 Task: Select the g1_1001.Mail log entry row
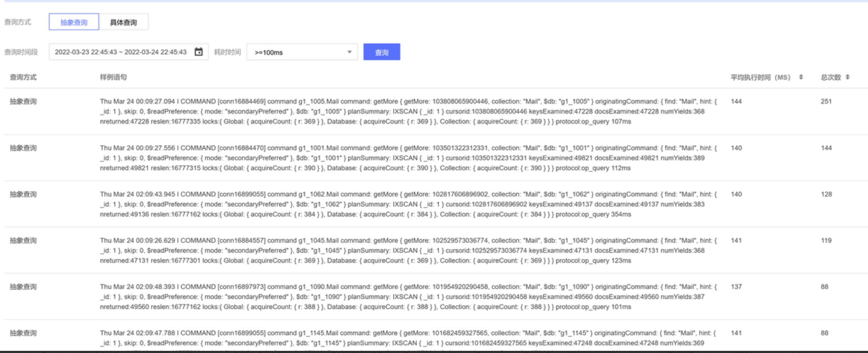coord(408,158)
